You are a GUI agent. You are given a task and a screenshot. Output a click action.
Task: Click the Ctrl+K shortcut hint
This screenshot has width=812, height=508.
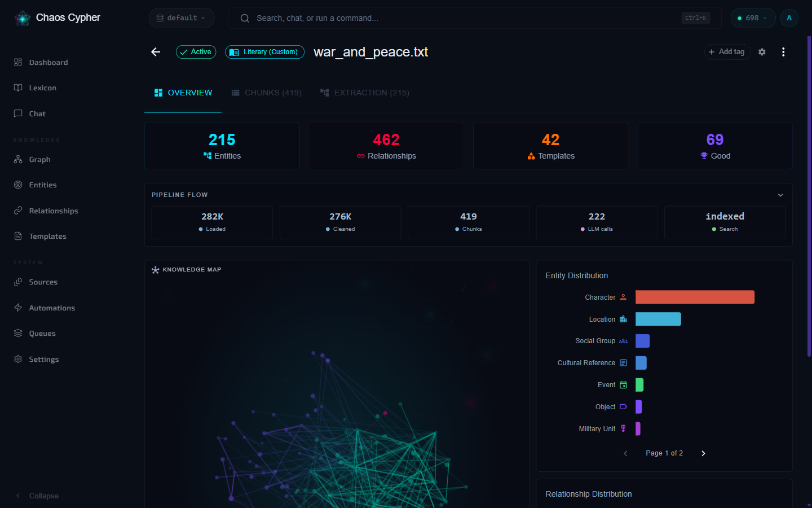point(695,18)
